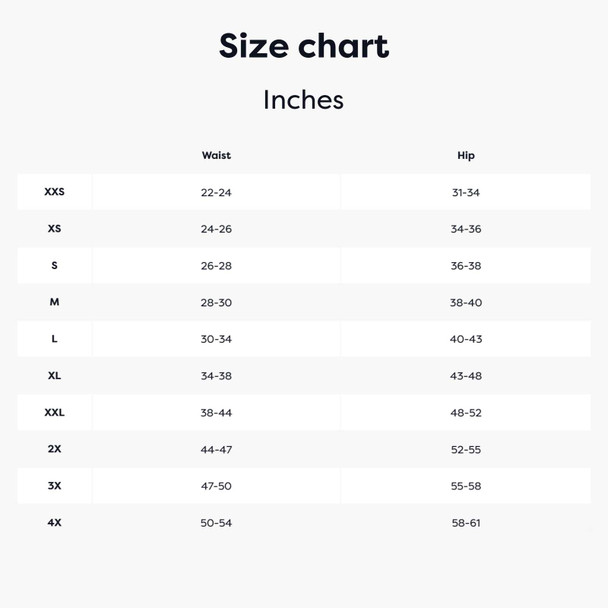The width and height of the screenshot is (608, 608).
Task: Select the 4X size label
Action: click(x=54, y=522)
